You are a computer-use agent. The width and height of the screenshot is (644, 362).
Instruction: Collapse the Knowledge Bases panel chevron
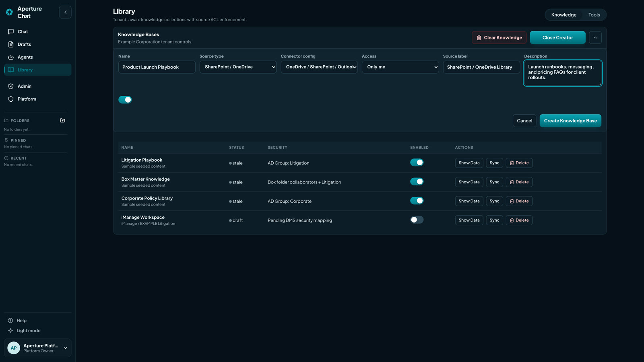(595, 37)
